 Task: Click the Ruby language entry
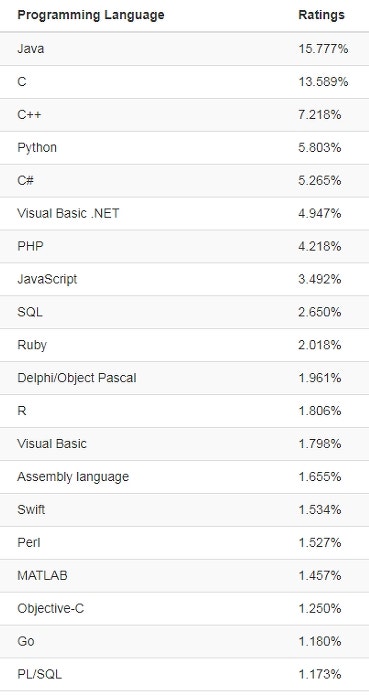(32, 345)
